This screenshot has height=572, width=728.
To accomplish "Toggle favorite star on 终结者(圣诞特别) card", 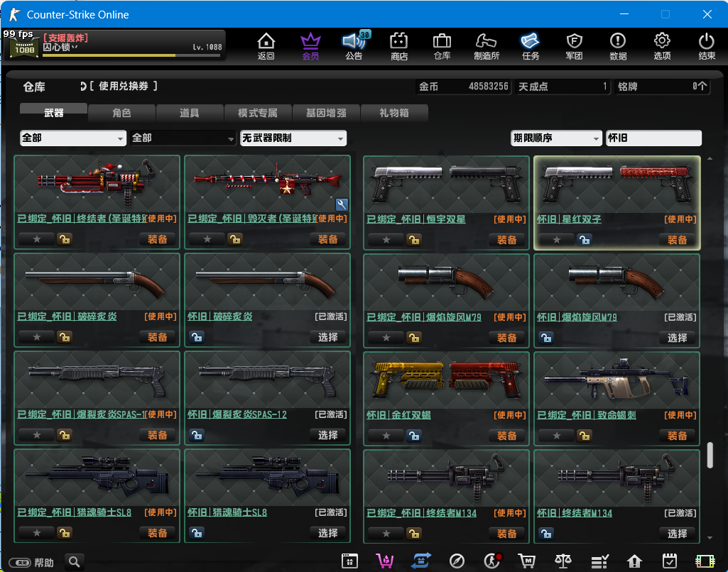I will coord(37,239).
